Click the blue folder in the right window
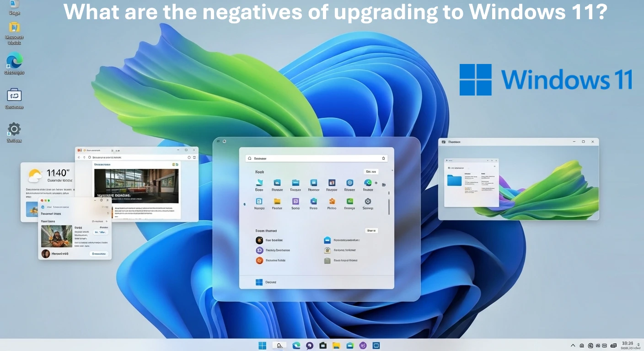The width and height of the screenshot is (644, 351). (455, 180)
